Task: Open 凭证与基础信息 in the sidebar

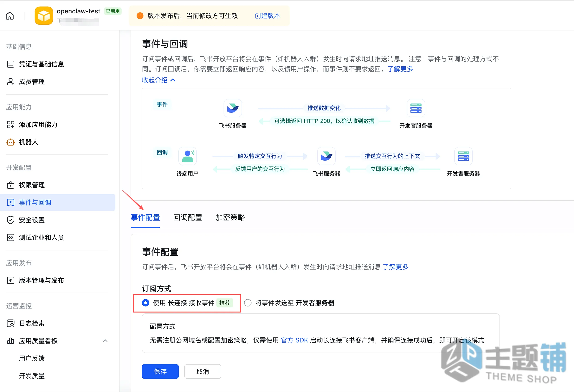Action: [x=42, y=64]
